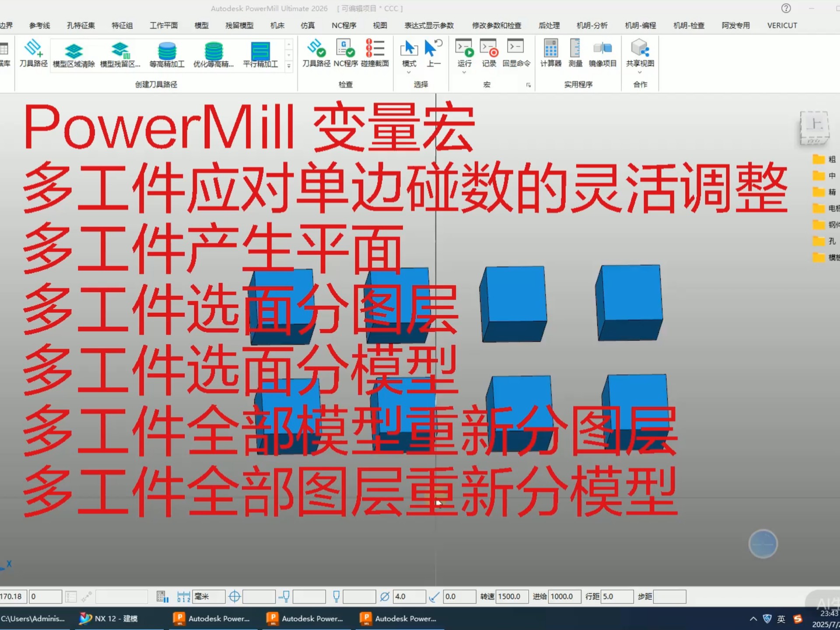The height and width of the screenshot is (630, 840).
Task: Click the help question mark icon
Action: (786, 8)
